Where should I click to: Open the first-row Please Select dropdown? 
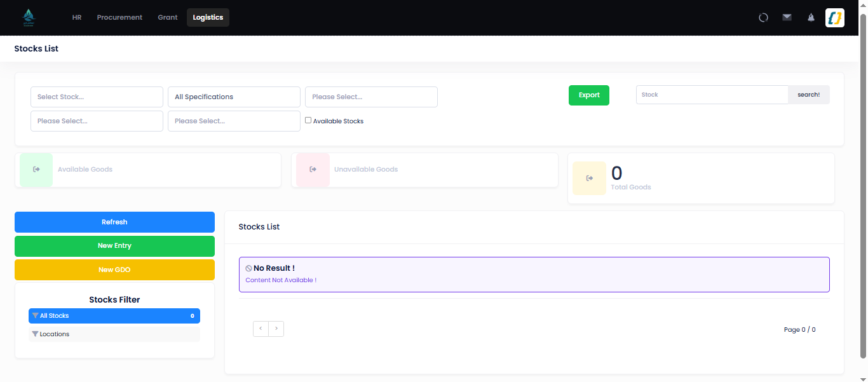(x=371, y=97)
